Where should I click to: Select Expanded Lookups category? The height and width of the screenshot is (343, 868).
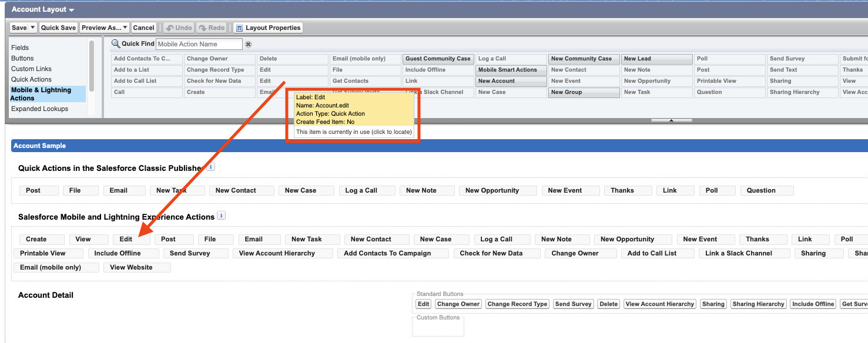(x=39, y=109)
